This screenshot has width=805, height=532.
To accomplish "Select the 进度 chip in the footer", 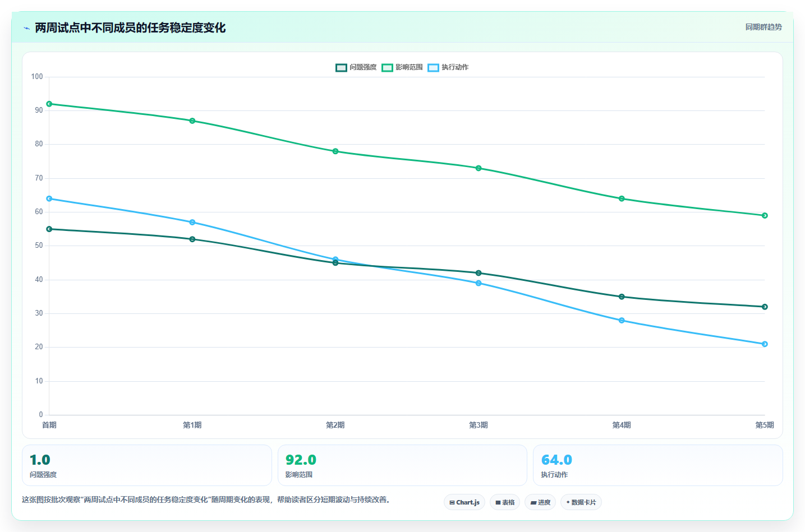I will (x=540, y=502).
